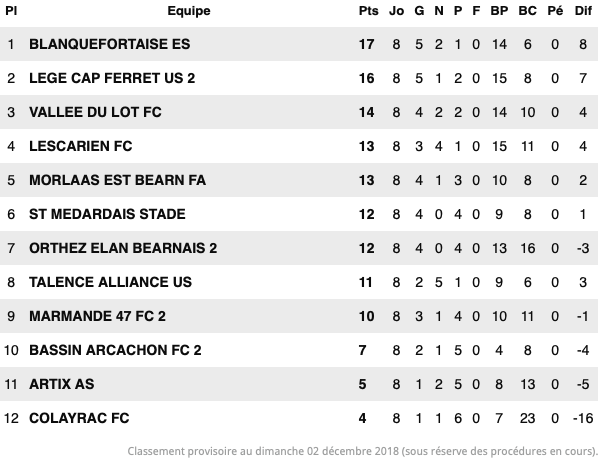Open TALENCE ALLIANCE US entry

click(110, 282)
